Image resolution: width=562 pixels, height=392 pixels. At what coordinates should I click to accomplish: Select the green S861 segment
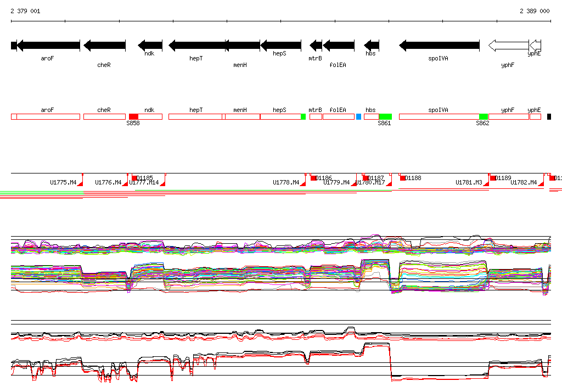pos(385,116)
